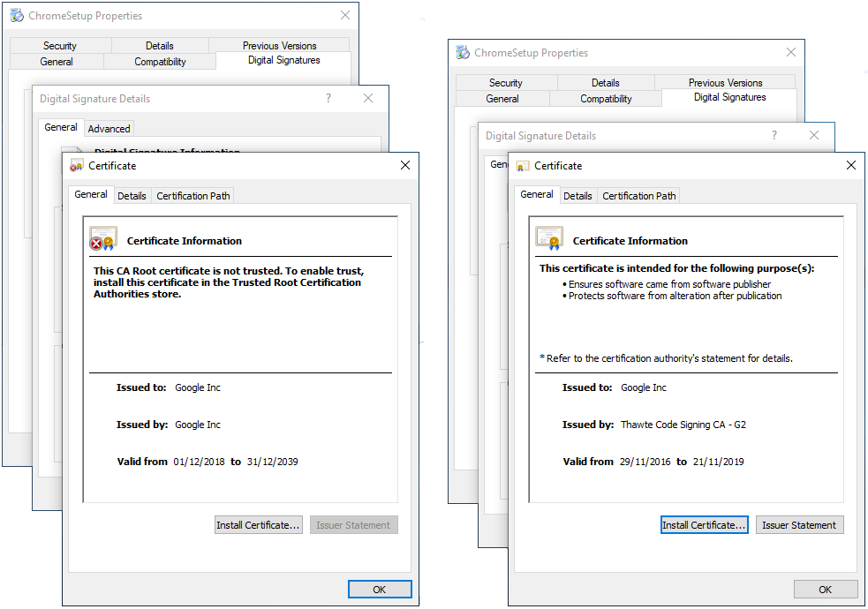Click the '29/11/2016' valid from date
Image resolution: width=868 pixels, height=609 pixels.
point(645,462)
